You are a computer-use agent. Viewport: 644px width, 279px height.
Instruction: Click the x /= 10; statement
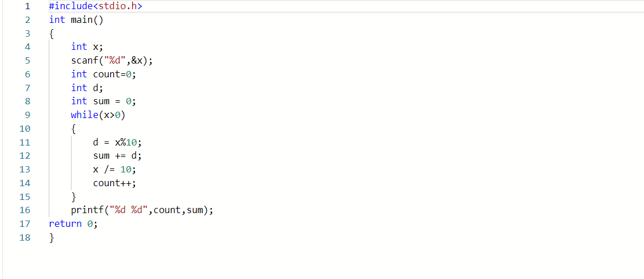114,170
